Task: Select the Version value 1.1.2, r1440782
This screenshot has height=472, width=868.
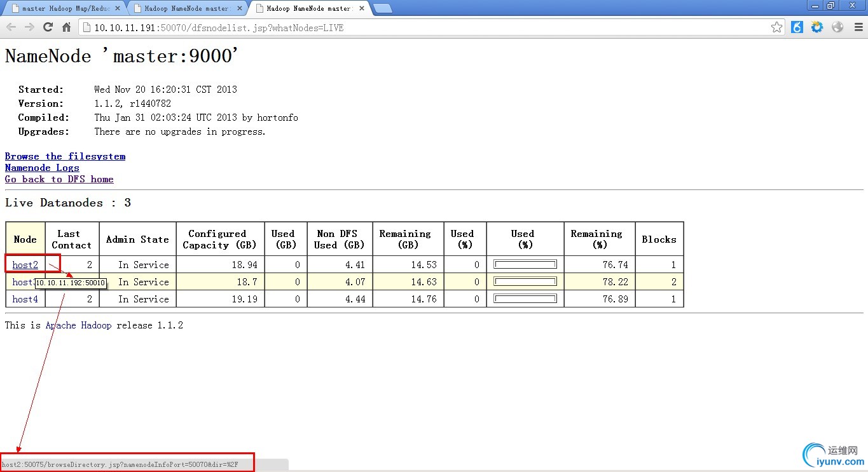Action: pos(132,104)
